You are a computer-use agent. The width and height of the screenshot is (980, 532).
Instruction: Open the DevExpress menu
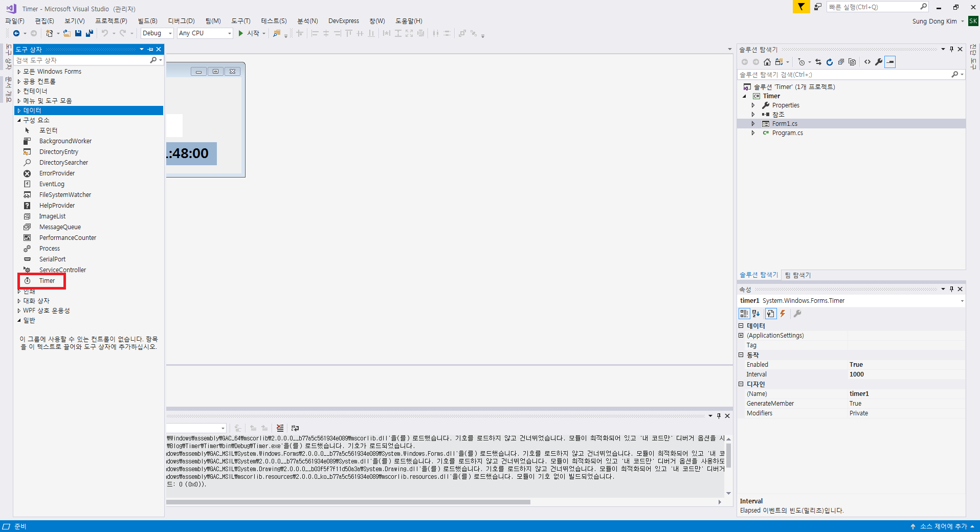(x=344, y=21)
